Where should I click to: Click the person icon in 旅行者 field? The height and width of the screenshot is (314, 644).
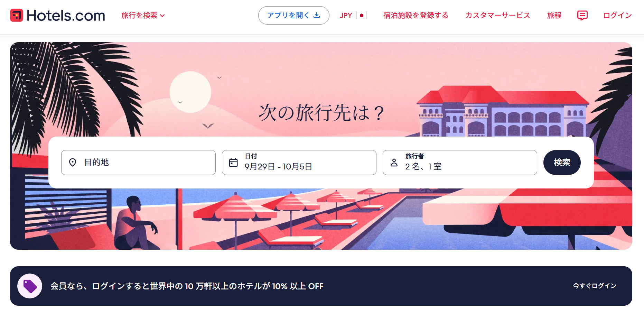[394, 162]
